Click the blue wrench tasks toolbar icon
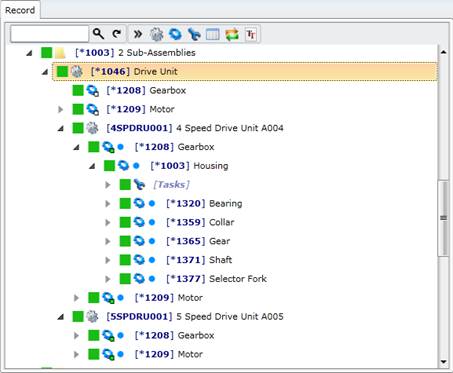This screenshot has width=453, height=373. (194, 34)
